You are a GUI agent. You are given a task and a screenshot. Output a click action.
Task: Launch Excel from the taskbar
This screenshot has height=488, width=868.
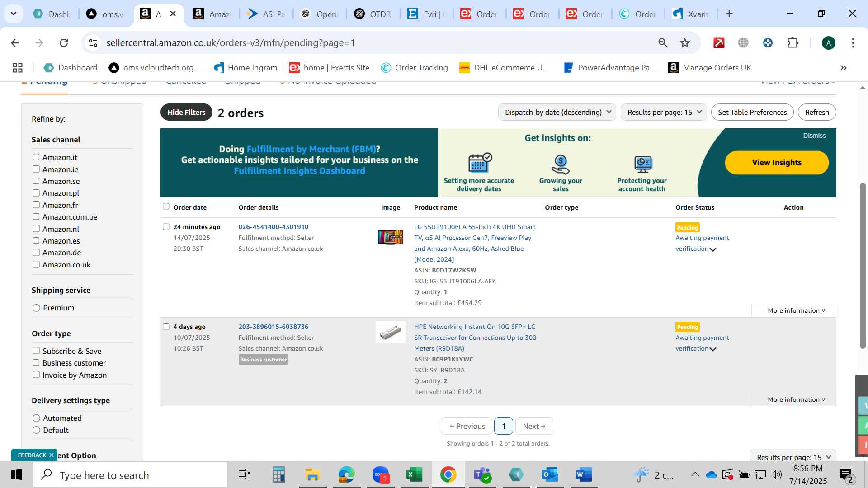point(414,475)
